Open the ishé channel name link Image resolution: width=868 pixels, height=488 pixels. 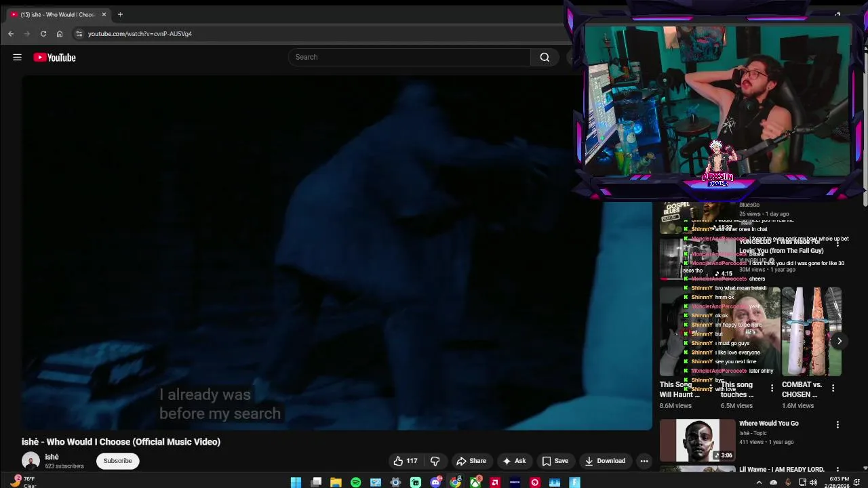coord(52,457)
